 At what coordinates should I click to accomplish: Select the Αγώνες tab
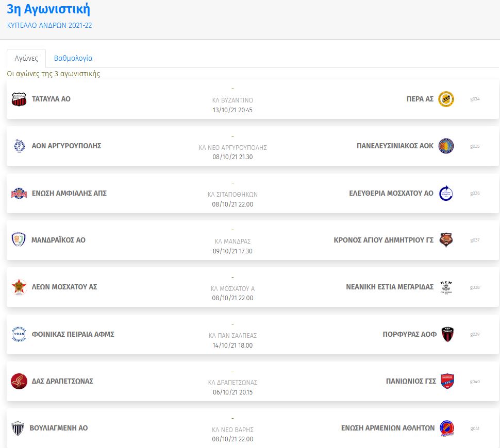coord(26,58)
